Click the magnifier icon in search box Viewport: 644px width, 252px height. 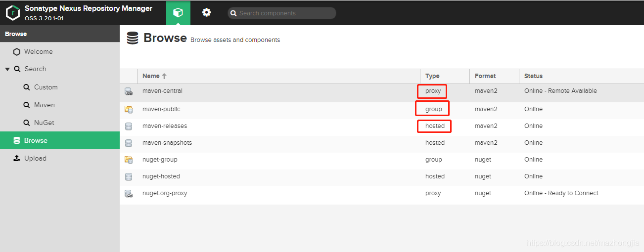233,13
